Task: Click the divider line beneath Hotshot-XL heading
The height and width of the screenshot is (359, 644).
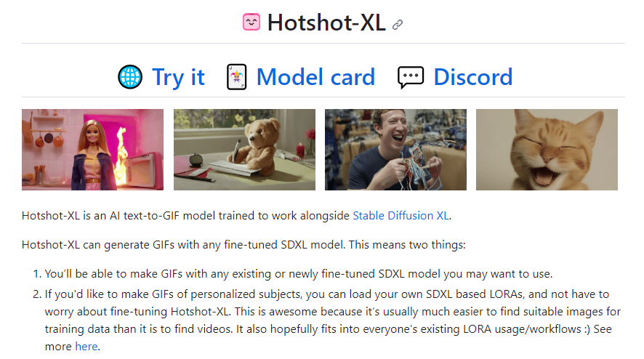Action: tap(323, 43)
